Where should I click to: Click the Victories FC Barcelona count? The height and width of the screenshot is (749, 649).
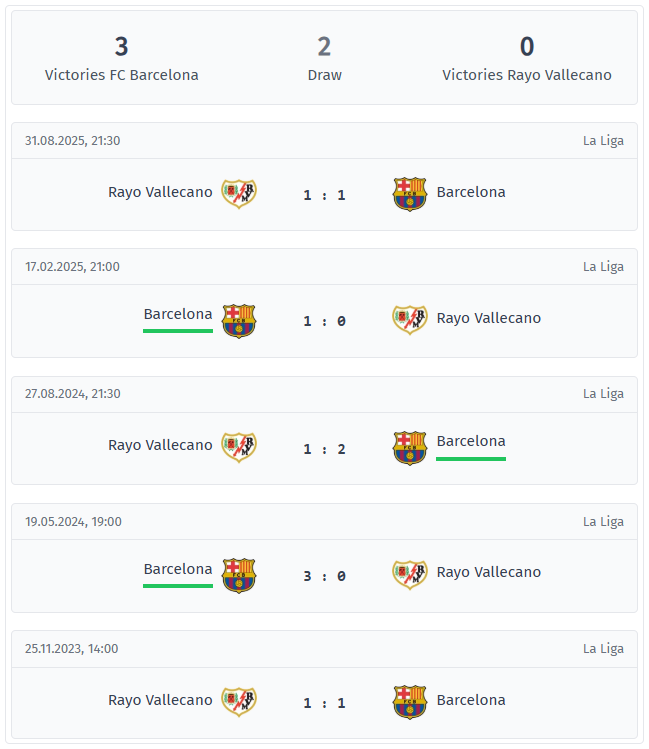(121, 47)
